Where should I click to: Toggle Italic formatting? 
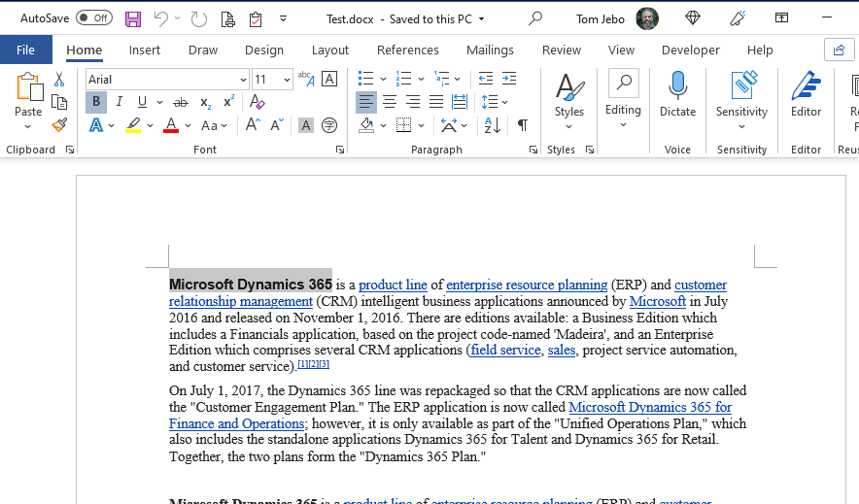(119, 102)
